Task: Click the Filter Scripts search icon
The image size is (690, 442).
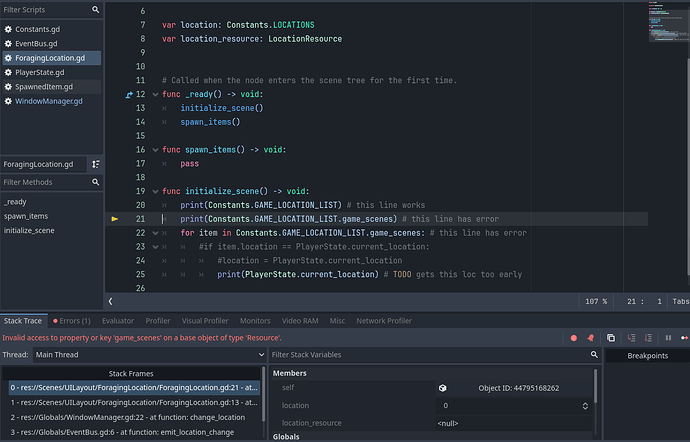Action: [x=95, y=9]
